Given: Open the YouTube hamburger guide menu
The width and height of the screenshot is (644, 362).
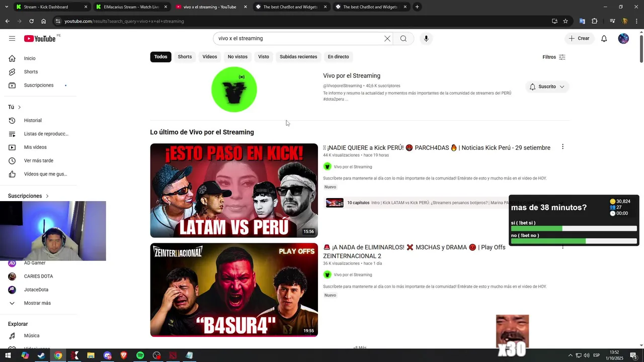Looking at the screenshot, I should (12, 39).
